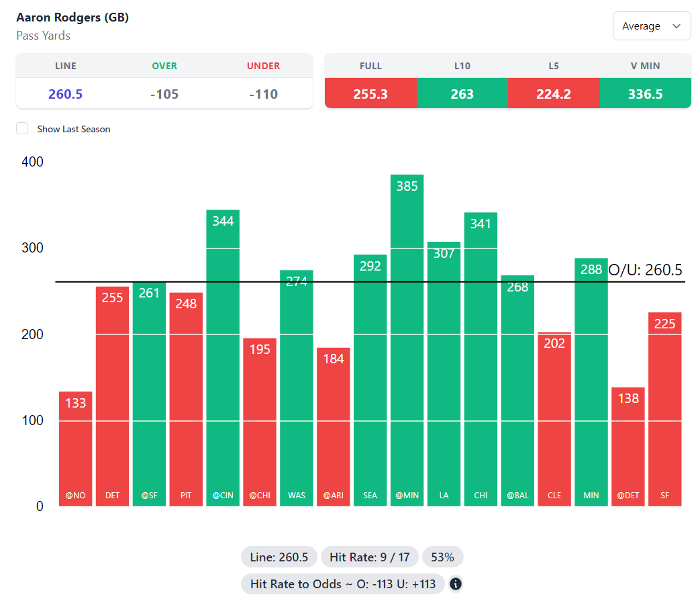Click the @SF bar showing 261
Screen dimensions: 700x601
tap(149, 394)
